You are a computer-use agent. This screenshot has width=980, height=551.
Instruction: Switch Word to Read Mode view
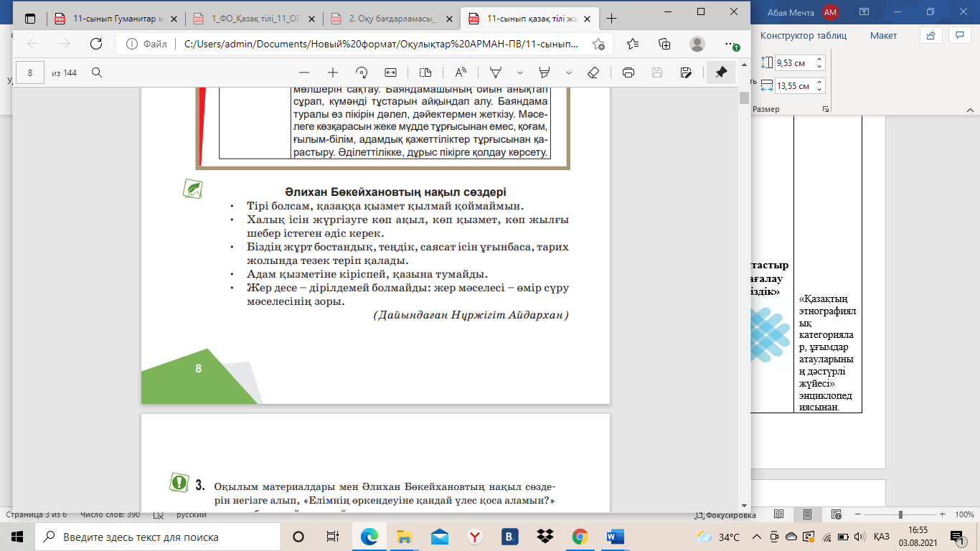point(779,515)
